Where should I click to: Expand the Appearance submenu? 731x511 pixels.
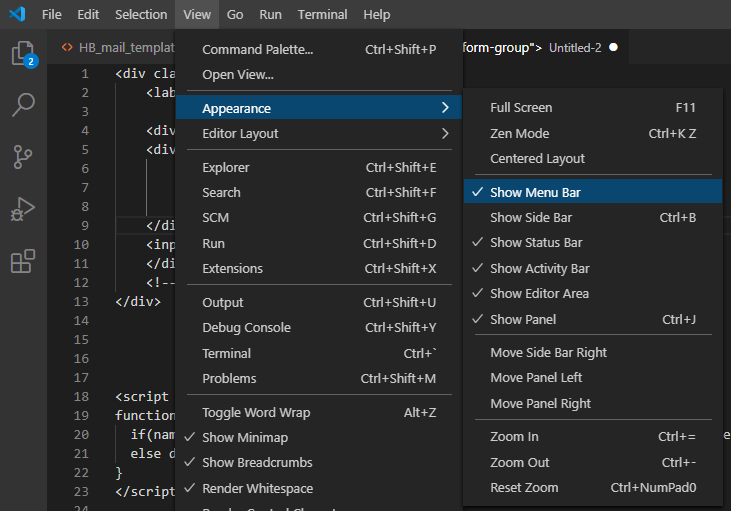tap(236, 108)
